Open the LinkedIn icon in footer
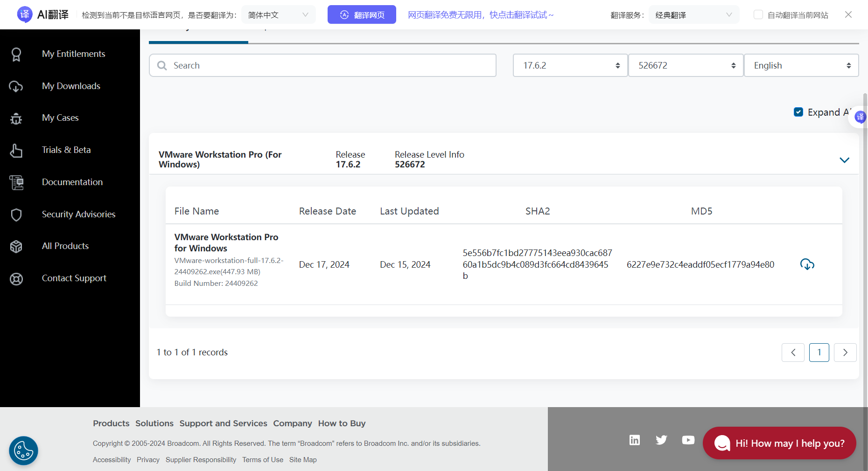 click(x=634, y=440)
